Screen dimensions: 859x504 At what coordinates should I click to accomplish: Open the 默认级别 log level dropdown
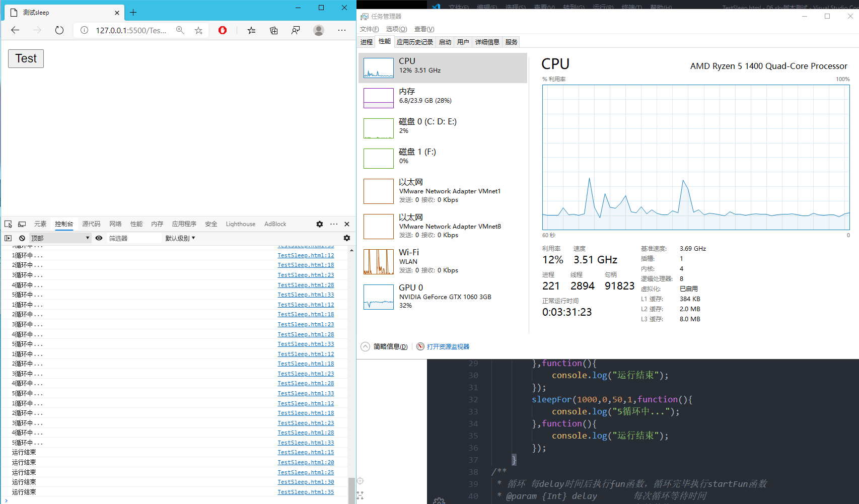pyautogui.click(x=180, y=238)
